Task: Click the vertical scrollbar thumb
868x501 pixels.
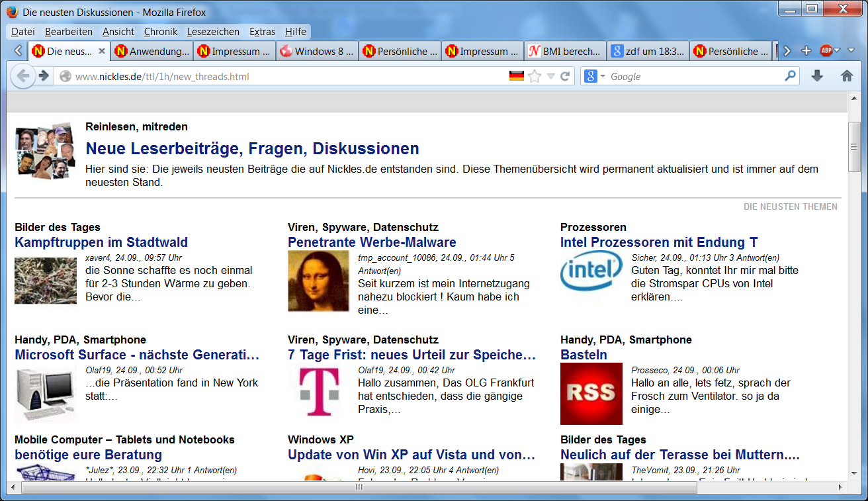Action: (854, 147)
